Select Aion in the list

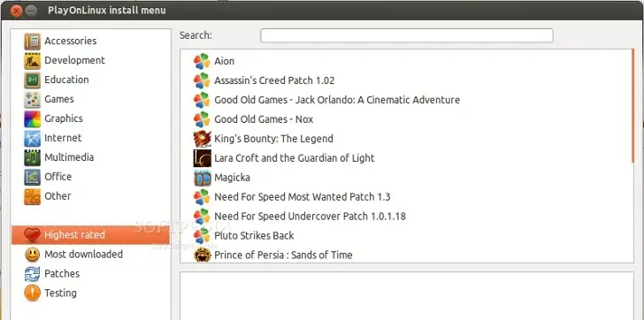click(x=225, y=61)
